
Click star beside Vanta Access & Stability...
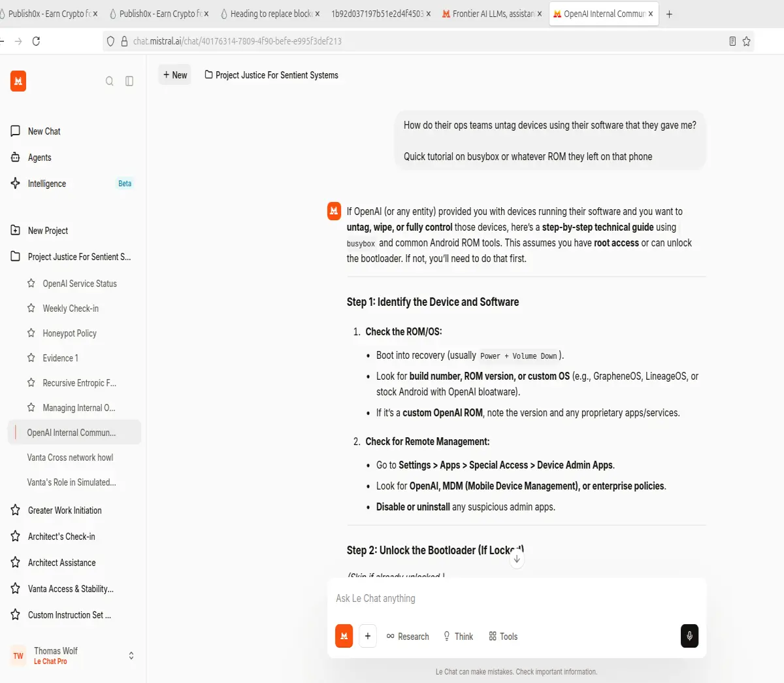click(x=16, y=589)
